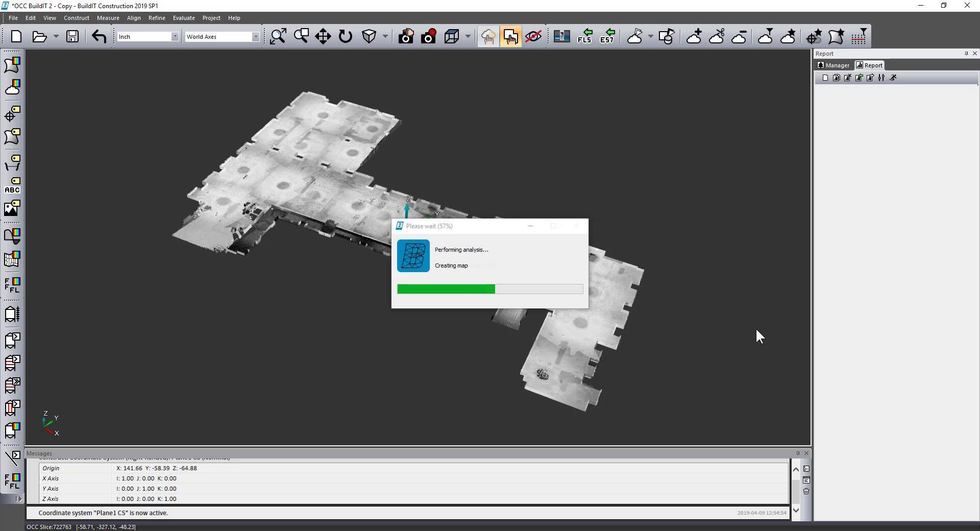Viewport: 980px width, 531px height.
Task: Click the coordinate system active status message
Action: click(x=103, y=513)
